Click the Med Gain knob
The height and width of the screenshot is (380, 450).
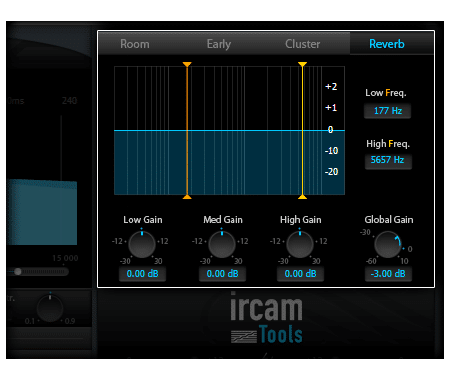(x=222, y=244)
